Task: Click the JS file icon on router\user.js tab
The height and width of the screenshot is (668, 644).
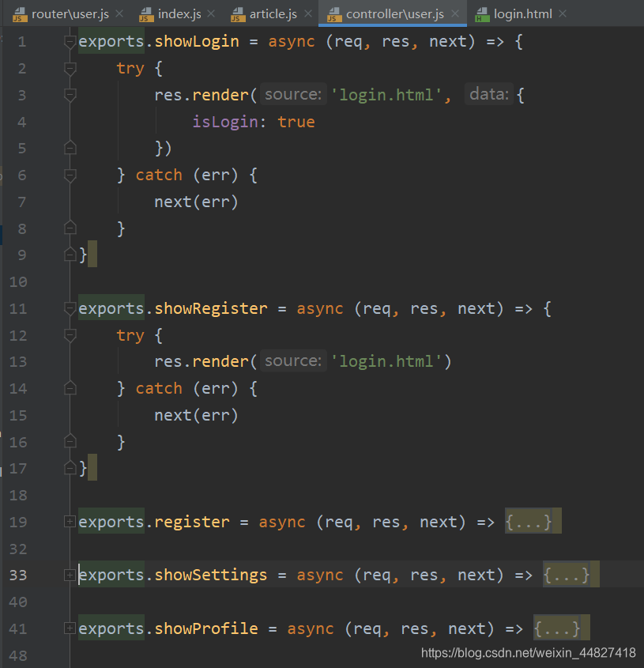Action: (20, 15)
